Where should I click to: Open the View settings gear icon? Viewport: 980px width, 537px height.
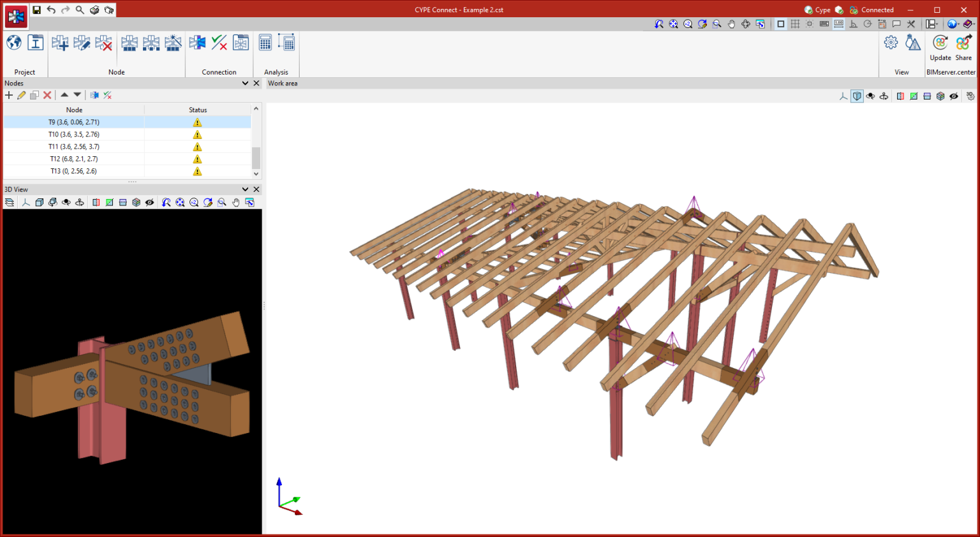pos(891,42)
